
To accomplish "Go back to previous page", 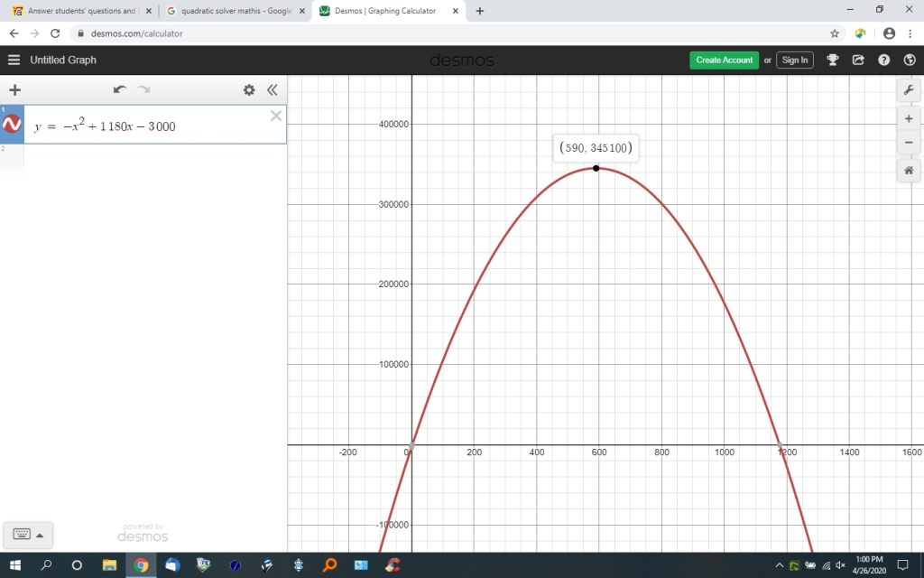I will pyautogui.click(x=14, y=33).
